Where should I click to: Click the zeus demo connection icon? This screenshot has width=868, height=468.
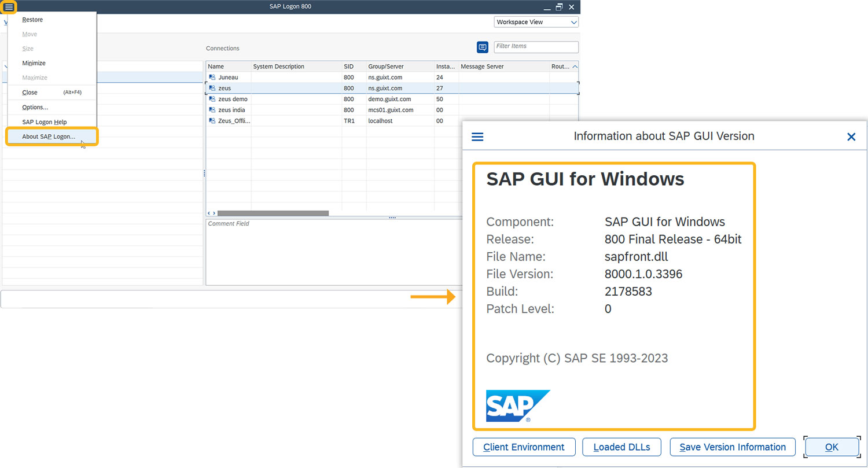click(212, 99)
